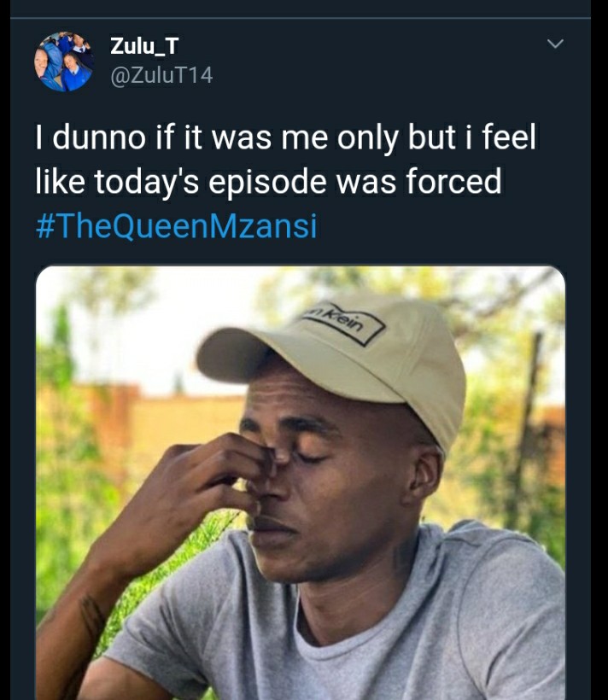This screenshot has height=700, width=608.
Task: Open the #TheQueenMzansi hashtag
Action: (x=177, y=226)
